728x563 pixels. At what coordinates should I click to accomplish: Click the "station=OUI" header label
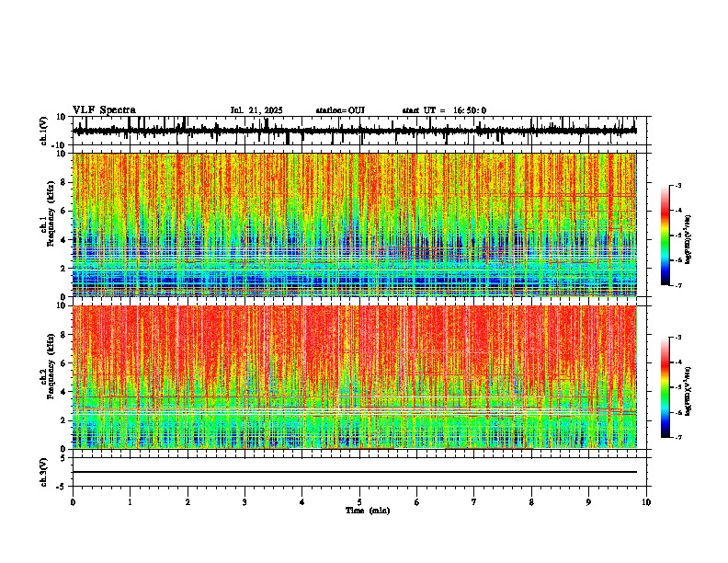tap(340, 110)
